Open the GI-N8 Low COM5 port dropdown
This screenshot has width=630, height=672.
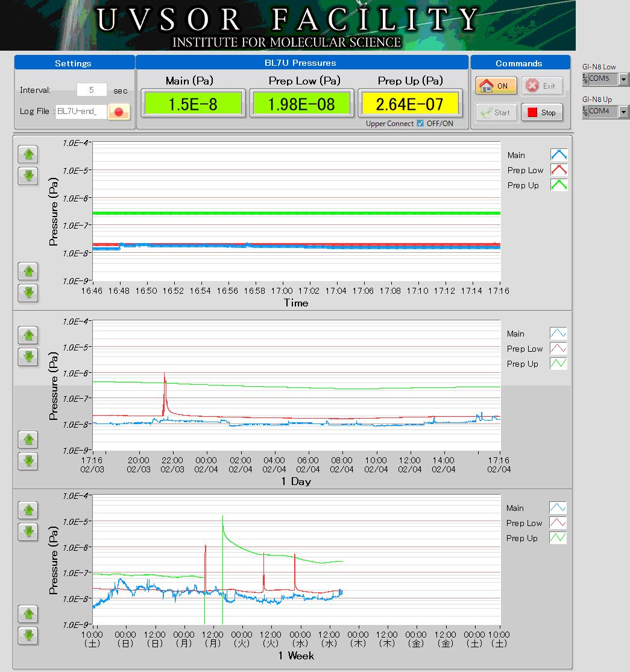point(623,79)
